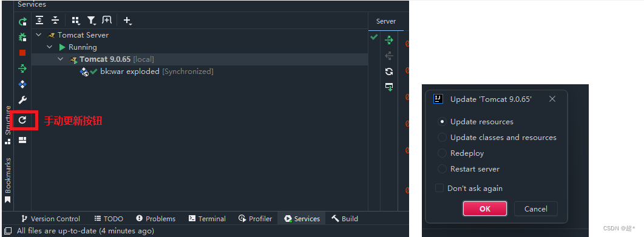Switch to the Problems tab
Viewport: 644px width, 237px height.
[x=155, y=219]
